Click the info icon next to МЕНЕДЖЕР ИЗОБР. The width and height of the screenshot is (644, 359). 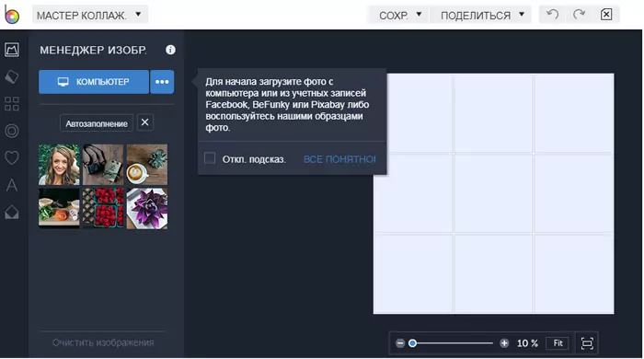point(170,50)
